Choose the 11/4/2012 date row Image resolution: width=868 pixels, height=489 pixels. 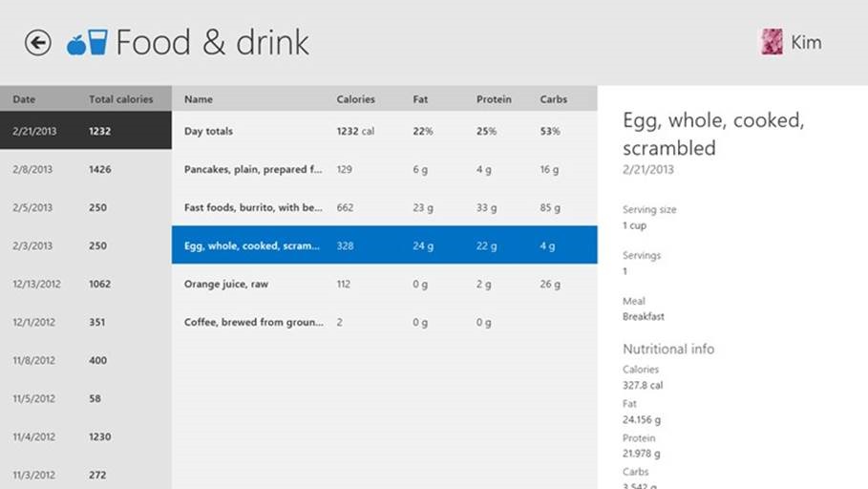coord(86,436)
